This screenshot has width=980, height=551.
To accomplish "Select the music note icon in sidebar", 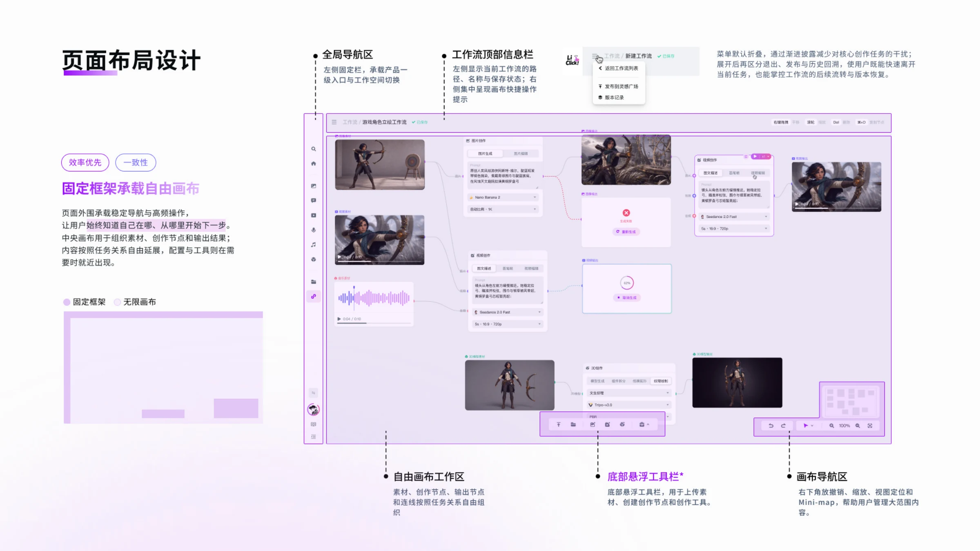I will (x=314, y=244).
